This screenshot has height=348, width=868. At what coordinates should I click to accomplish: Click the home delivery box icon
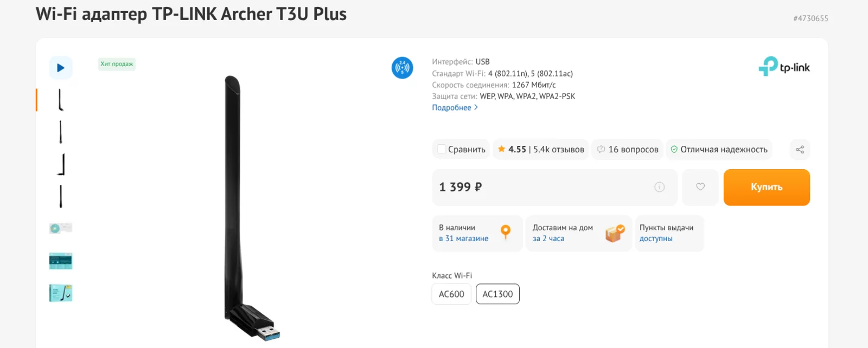click(x=615, y=233)
